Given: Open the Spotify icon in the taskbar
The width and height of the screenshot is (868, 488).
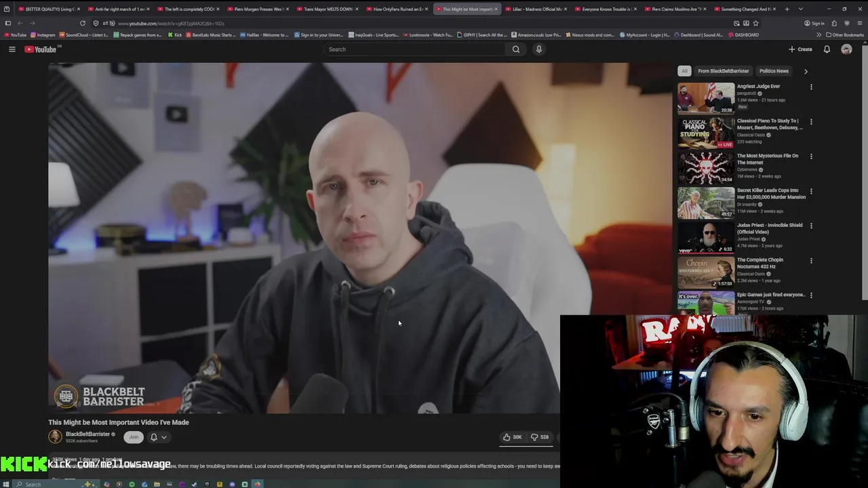Looking at the screenshot, I should (132, 484).
